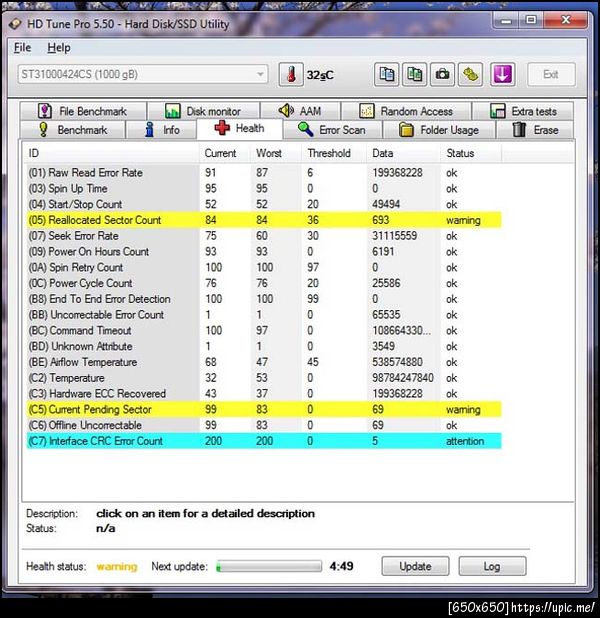Switch to the Disk monitor tab
This screenshot has height=618, width=600.
[203, 111]
